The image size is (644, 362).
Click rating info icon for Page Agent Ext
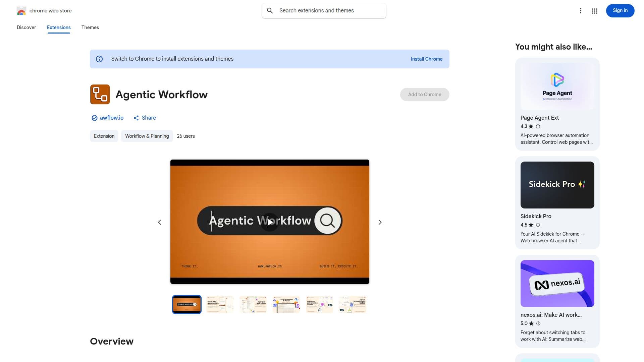[538, 126]
